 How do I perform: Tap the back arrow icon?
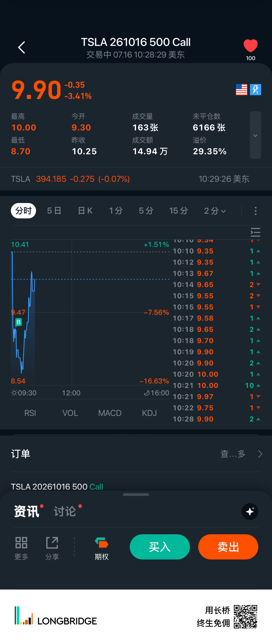[x=21, y=47]
